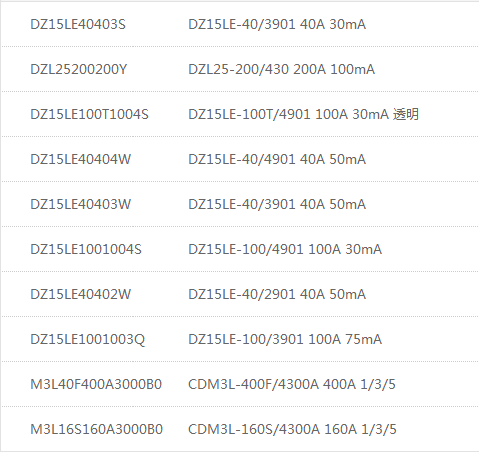479x452 pixels.
Task: Select product code DZL25200200Y
Action: point(79,69)
